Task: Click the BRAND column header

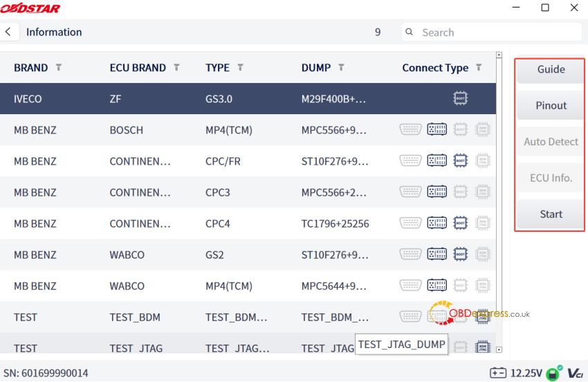Action: click(30, 68)
